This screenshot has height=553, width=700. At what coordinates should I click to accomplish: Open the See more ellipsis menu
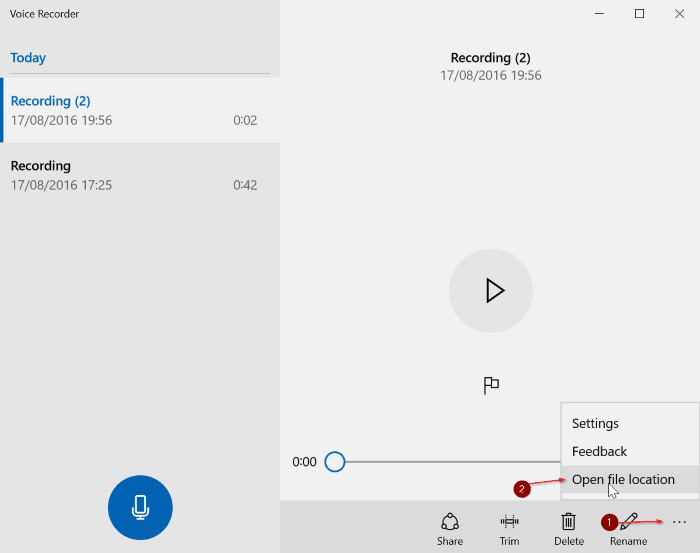pyautogui.click(x=679, y=522)
